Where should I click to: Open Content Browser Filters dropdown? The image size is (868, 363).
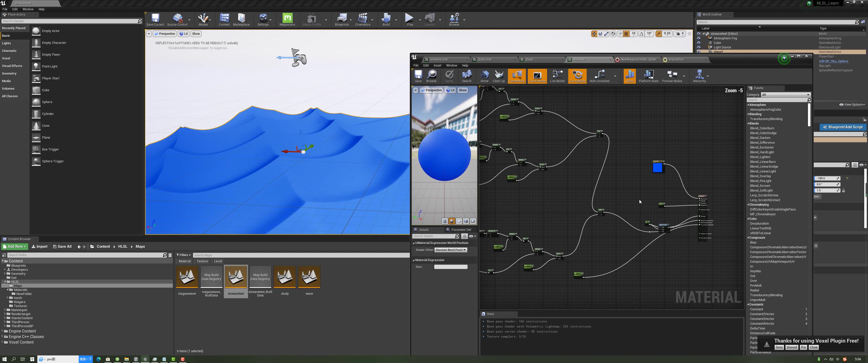point(184,255)
